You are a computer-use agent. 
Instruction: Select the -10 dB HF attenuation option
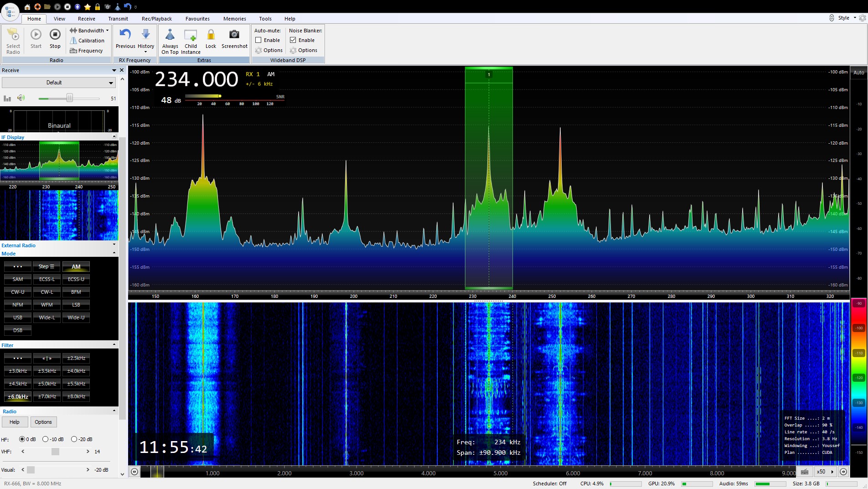point(46,439)
